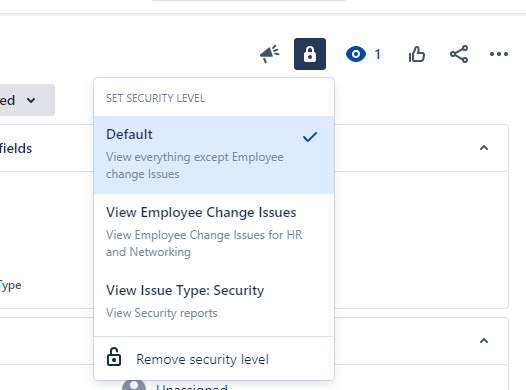The width and height of the screenshot is (526, 390).
Task: Click the Set Security Level header
Action: [155, 98]
